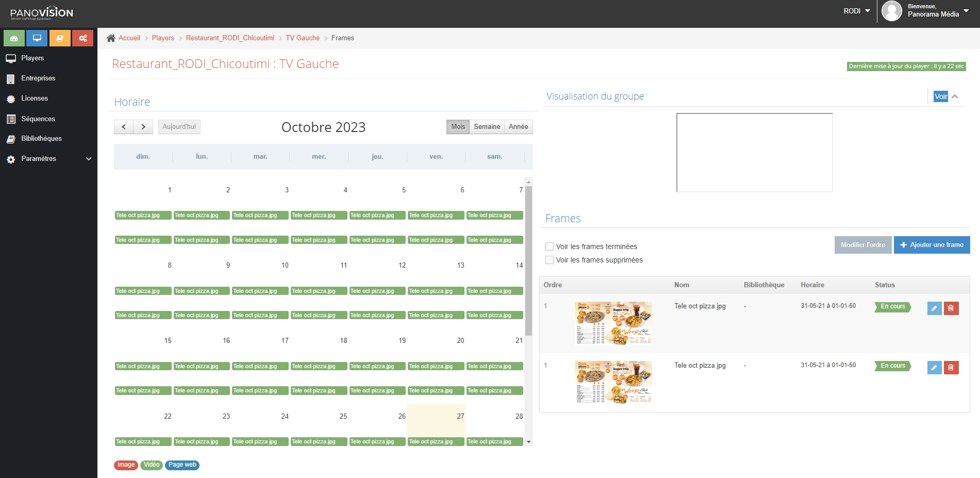Click Ajouter une frame button
Screen dimensions: 980x478
[932, 245]
